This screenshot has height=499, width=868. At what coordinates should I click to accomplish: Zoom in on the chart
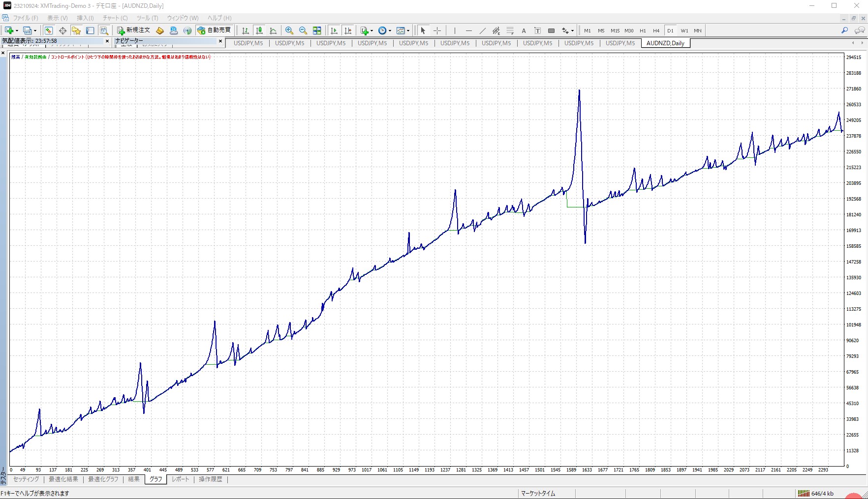(x=289, y=30)
